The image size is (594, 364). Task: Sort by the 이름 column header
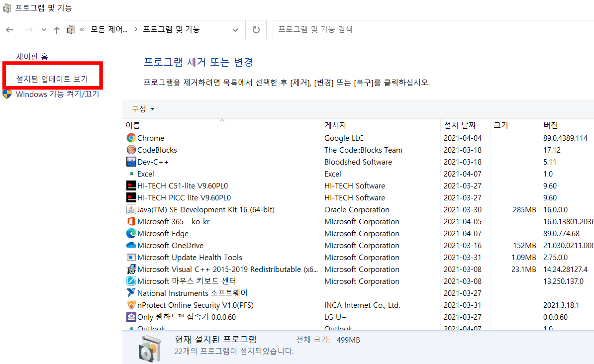coord(222,125)
